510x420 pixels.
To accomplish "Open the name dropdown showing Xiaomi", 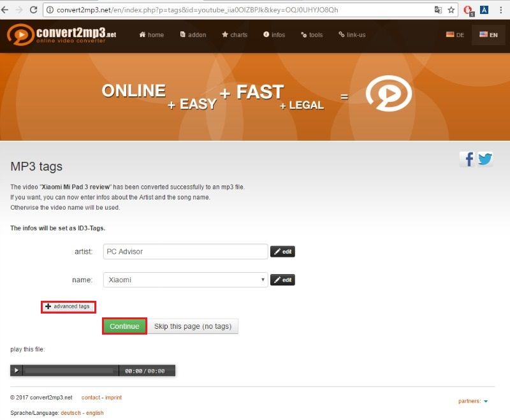I will point(186,280).
